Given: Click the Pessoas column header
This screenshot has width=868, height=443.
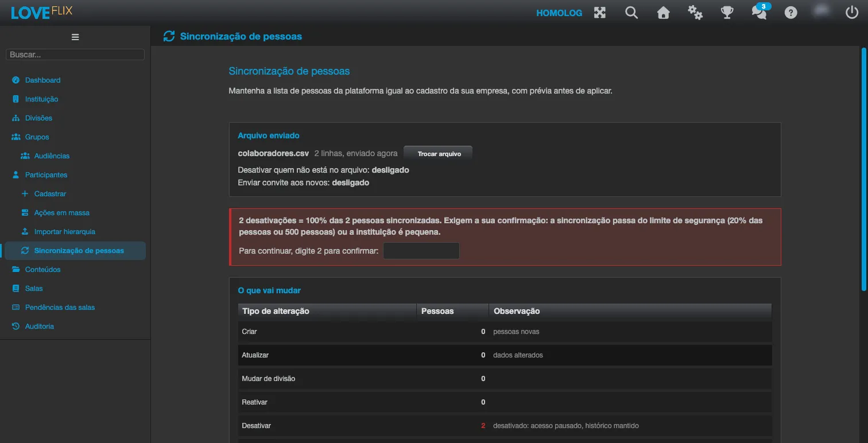Looking at the screenshot, I should [452, 311].
